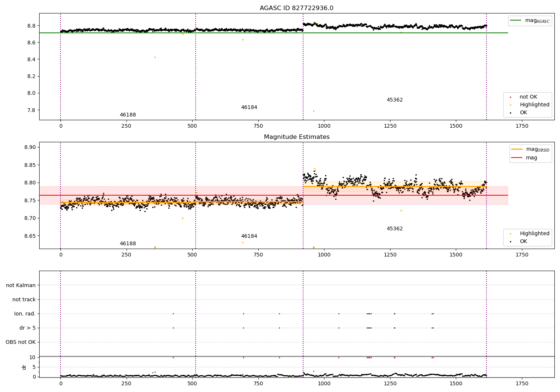Click the 'Ion. rad.' axis label
The width and height of the screenshot is (560, 392).
pyautogui.click(x=25, y=314)
